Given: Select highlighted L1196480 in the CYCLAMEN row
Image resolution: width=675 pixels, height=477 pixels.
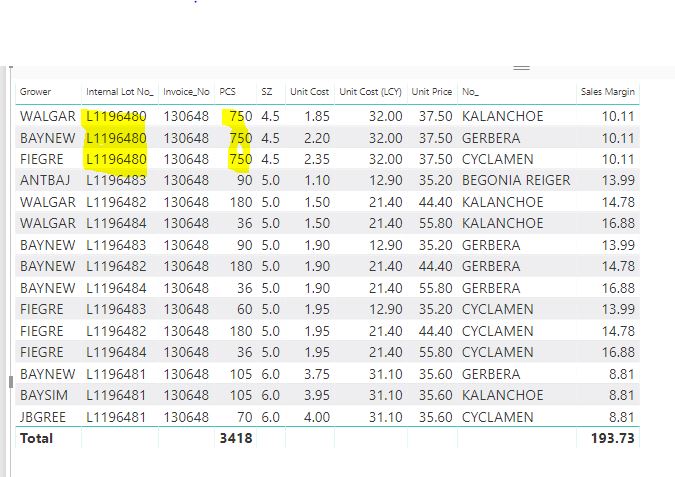Looking at the screenshot, I should [x=116, y=159].
